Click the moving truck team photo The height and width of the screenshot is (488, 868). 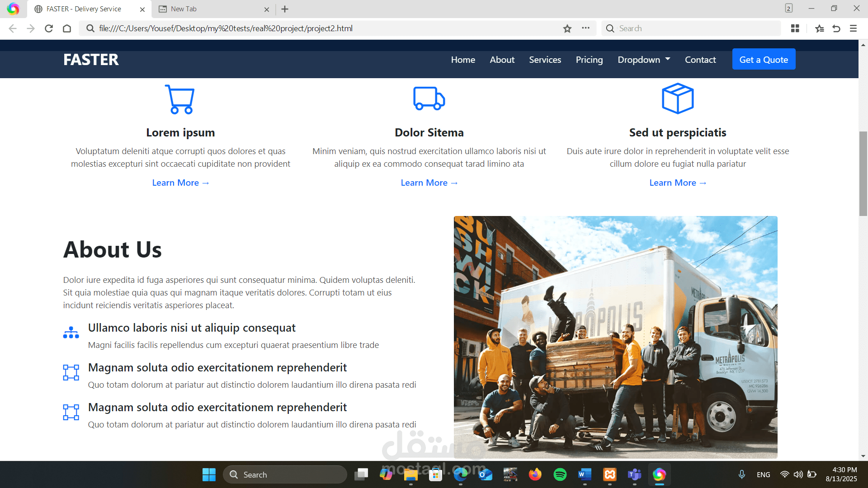tap(616, 337)
